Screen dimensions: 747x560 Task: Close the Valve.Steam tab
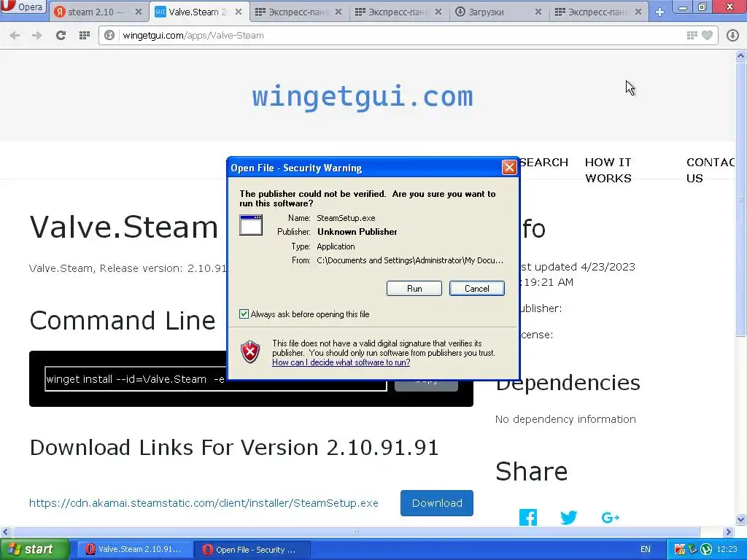(239, 12)
